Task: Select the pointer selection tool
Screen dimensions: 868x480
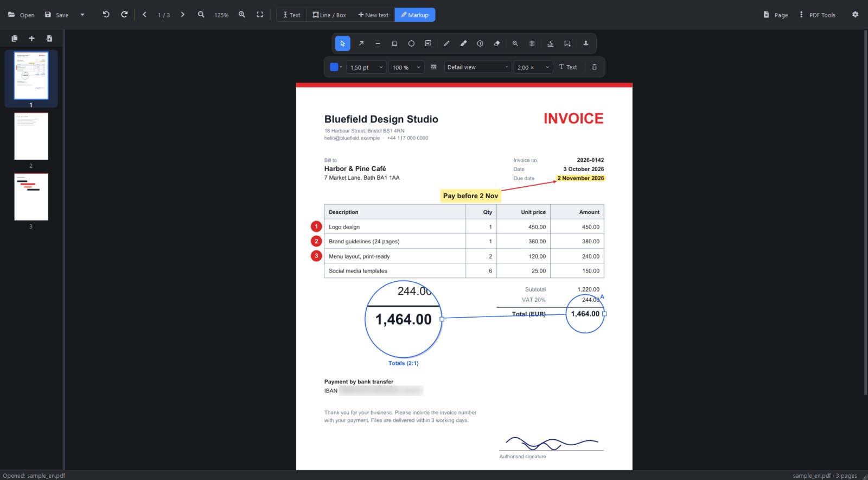Action: (x=342, y=43)
